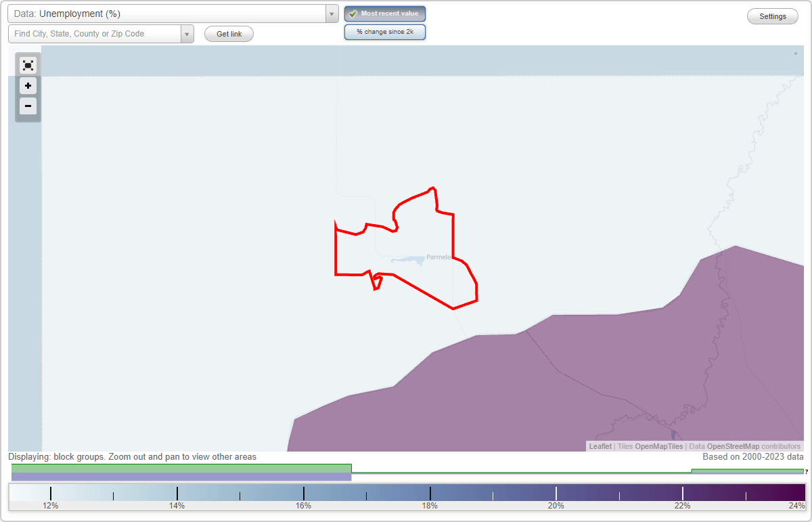This screenshot has width=812, height=522.
Task: Click the 14% mark on legend
Action: (x=177, y=505)
